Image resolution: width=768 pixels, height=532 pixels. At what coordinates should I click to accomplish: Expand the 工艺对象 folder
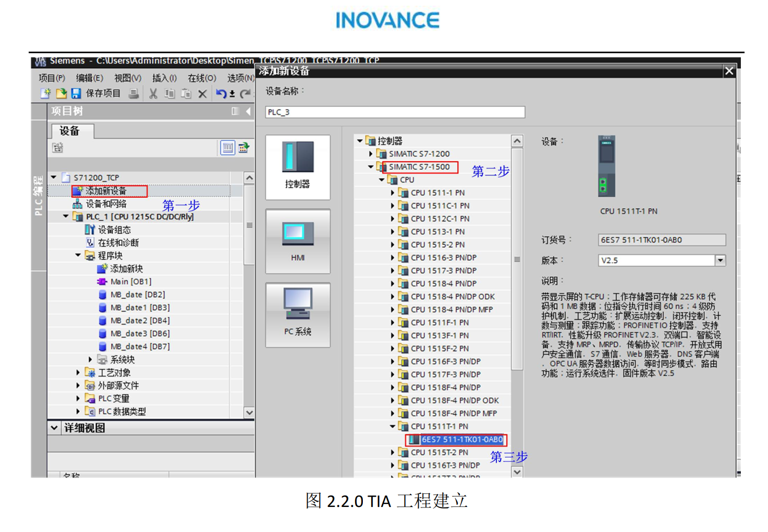(x=78, y=372)
